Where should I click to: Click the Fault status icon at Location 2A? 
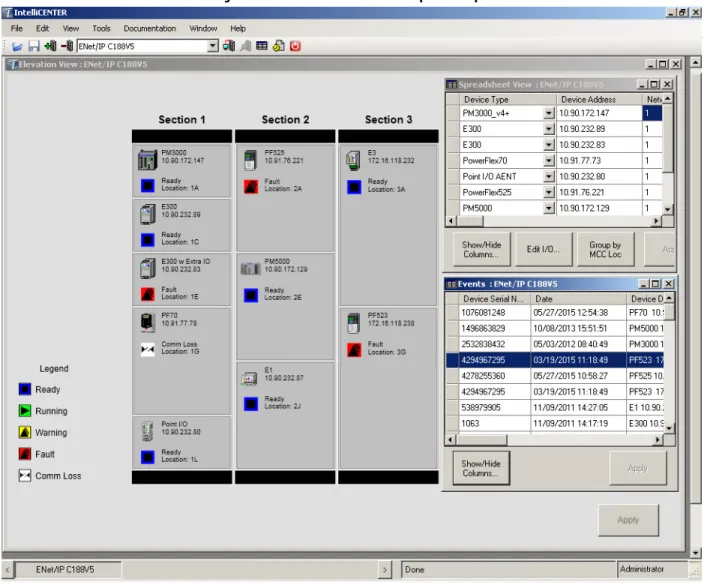(x=251, y=187)
